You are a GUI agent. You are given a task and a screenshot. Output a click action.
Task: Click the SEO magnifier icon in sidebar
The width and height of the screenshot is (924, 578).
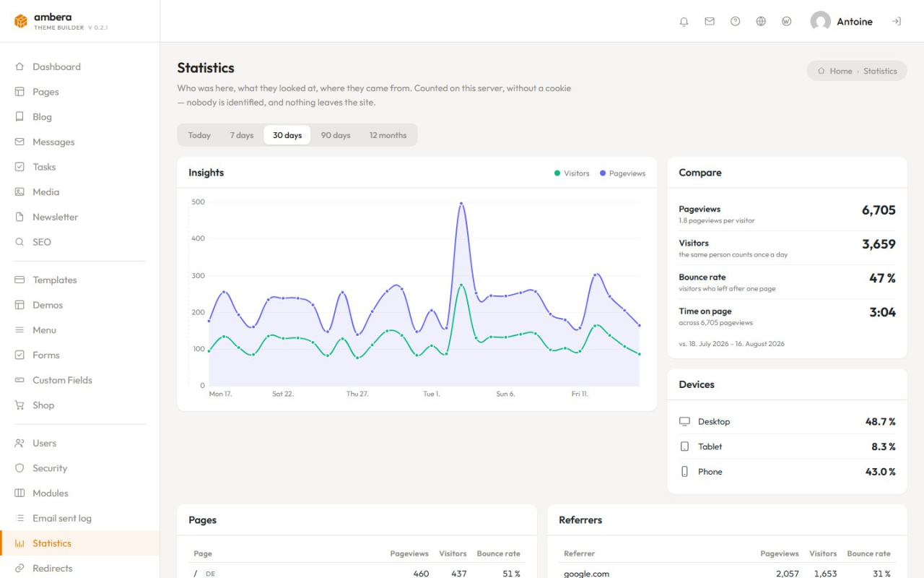(19, 242)
